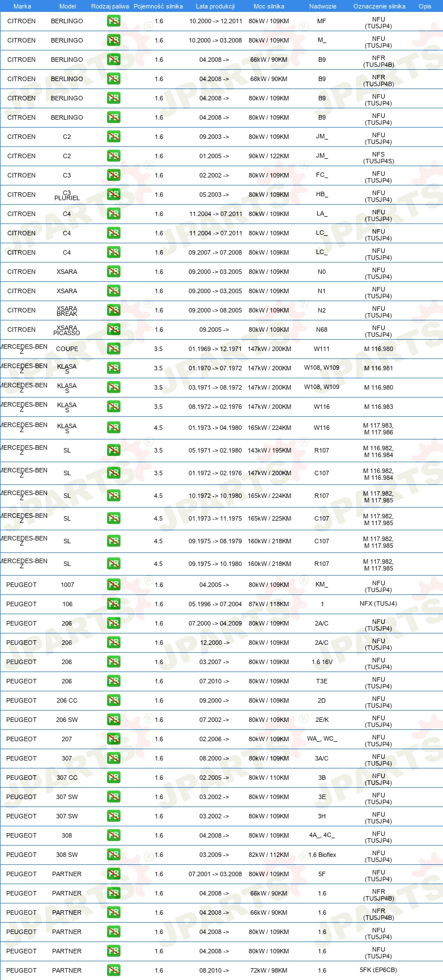
Task: Click the Oznaczenie silnika column header
Action: pyautogui.click(x=379, y=6)
